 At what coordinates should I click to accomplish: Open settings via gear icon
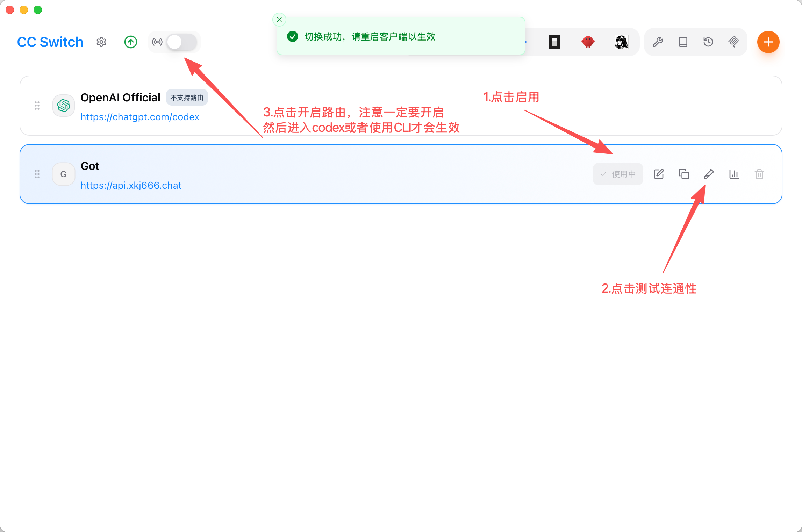101,42
